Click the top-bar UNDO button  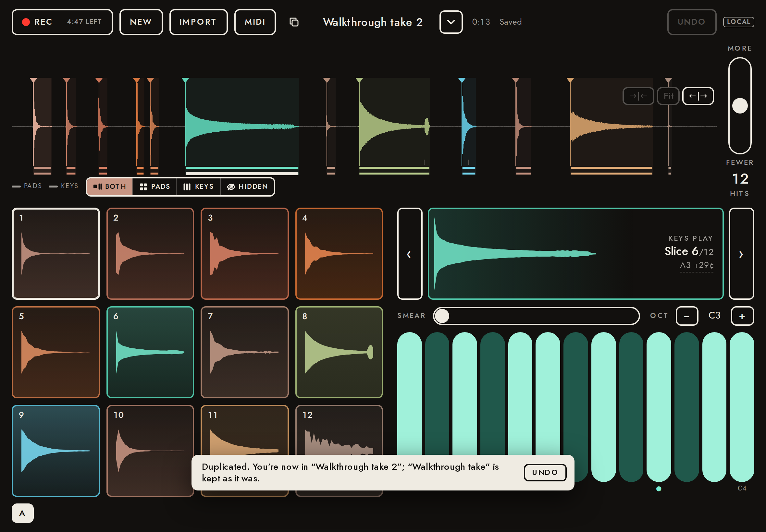click(691, 22)
